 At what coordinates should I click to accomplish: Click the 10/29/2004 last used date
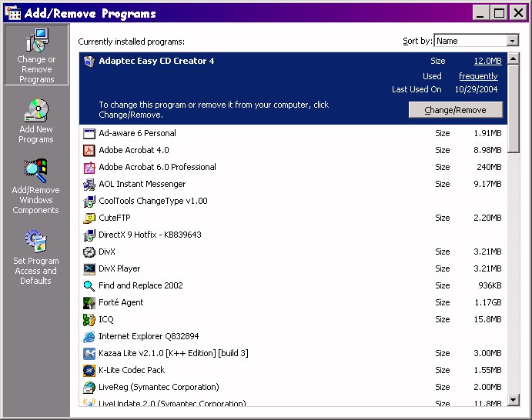[476, 89]
